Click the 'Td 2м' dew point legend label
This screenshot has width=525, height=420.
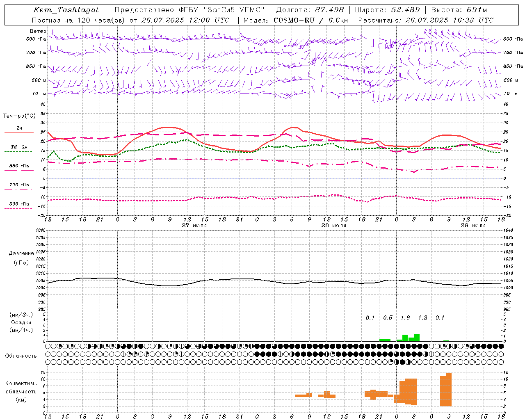[x=19, y=147]
